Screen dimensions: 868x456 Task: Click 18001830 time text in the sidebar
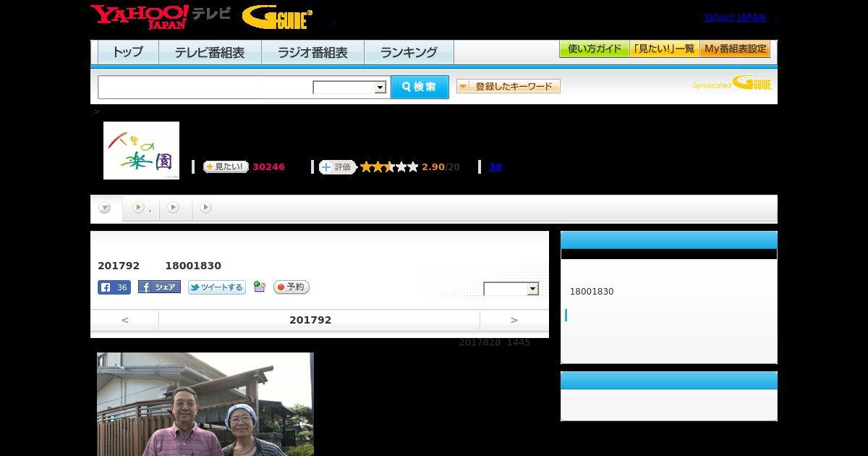coord(592,292)
